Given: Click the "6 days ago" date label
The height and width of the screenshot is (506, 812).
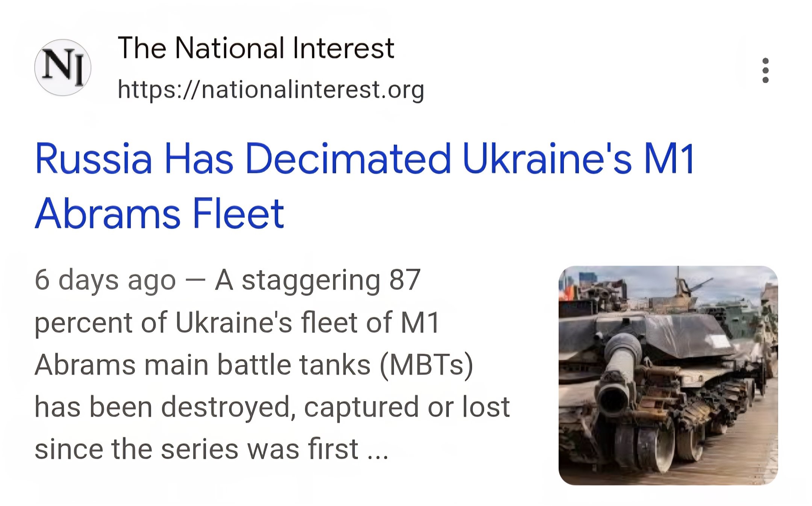Looking at the screenshot, I should click(105, 280).
